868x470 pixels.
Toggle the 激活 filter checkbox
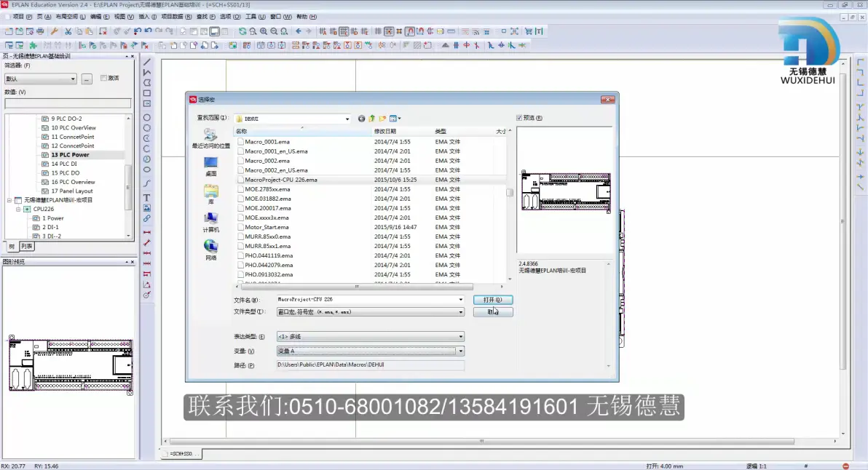103,78
